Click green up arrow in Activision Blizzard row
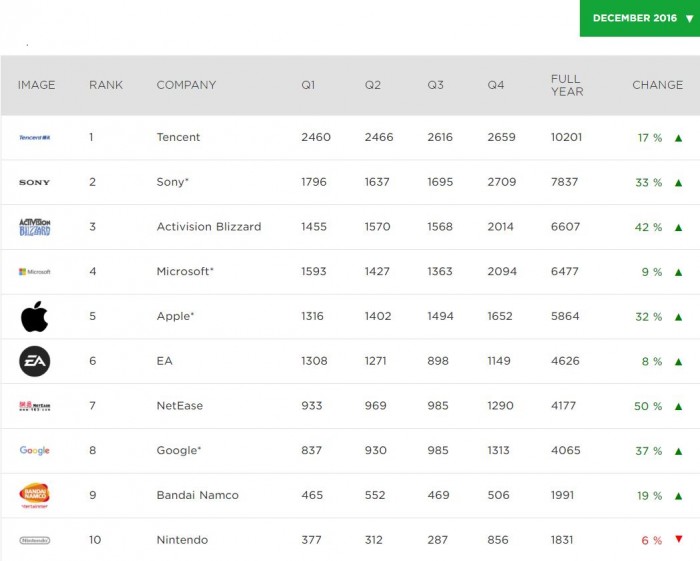The height and width of the screenshot is (561, 700). [x=679, y=227]
